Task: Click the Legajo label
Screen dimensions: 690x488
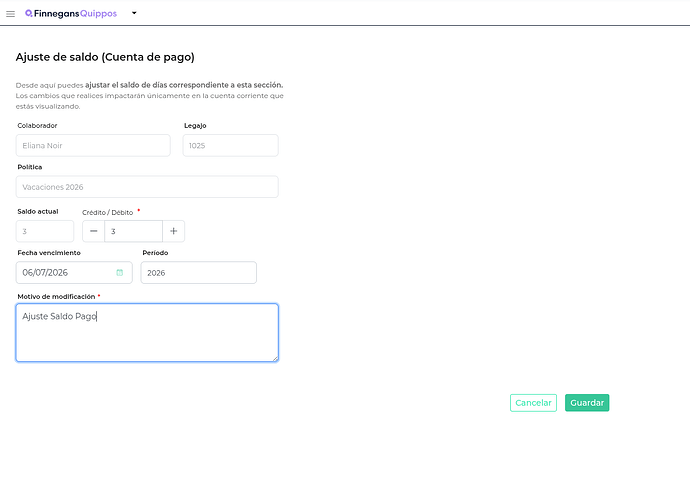Action: click(195, 125)
